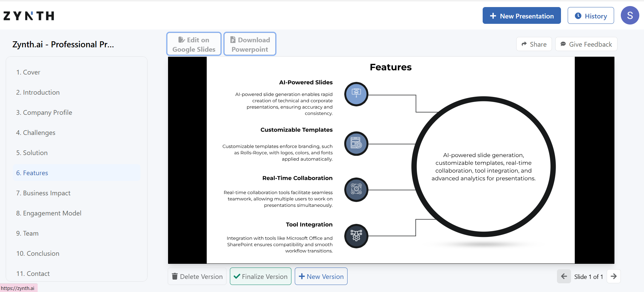644x292 pixels.
Task: Open the Give Feedback dialog
Action: (586, 44)
